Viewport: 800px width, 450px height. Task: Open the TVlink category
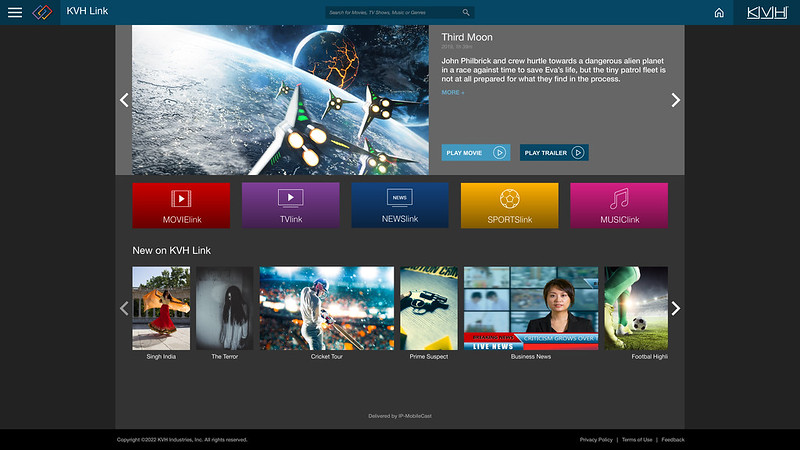tap(290, 205)
